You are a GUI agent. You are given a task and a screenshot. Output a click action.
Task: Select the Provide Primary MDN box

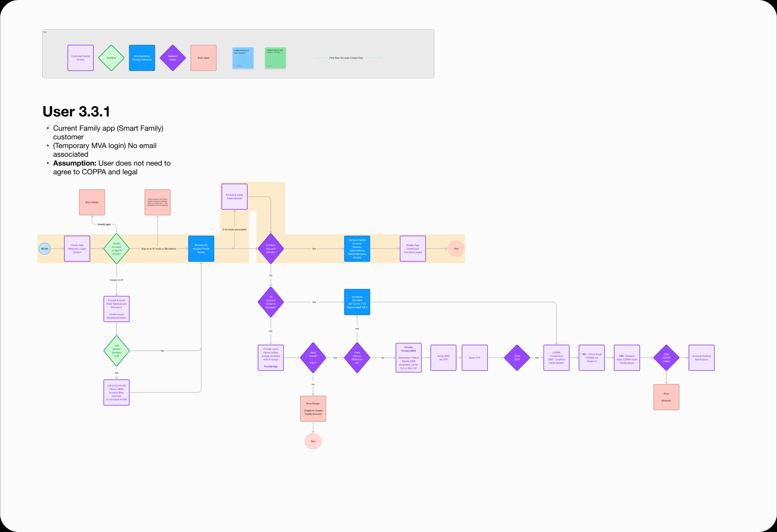coord(408,358)
